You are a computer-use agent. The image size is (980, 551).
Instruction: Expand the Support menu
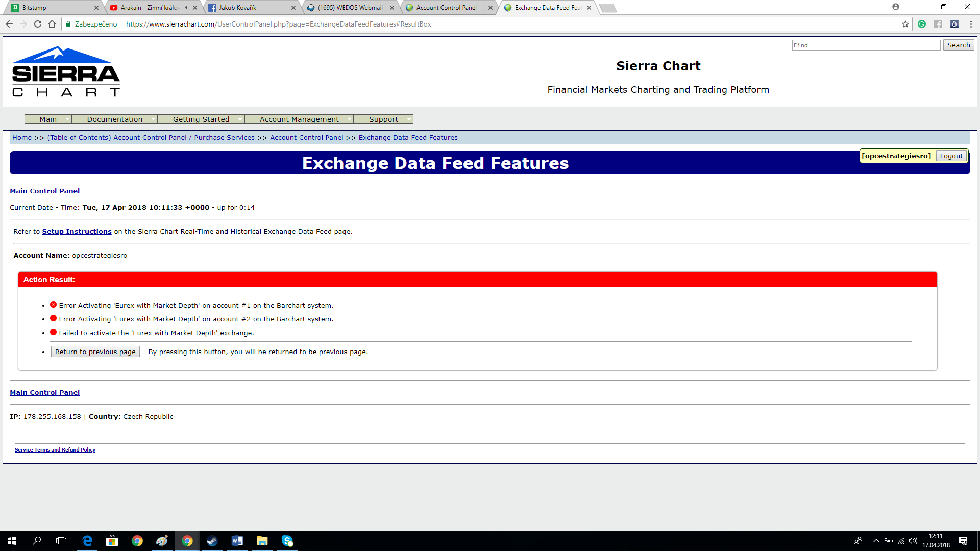[x=383, y=119]
